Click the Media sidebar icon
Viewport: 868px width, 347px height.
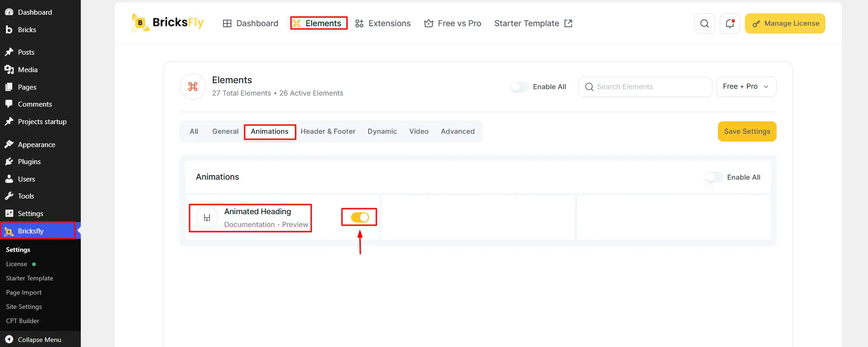(x=9, y=69)
